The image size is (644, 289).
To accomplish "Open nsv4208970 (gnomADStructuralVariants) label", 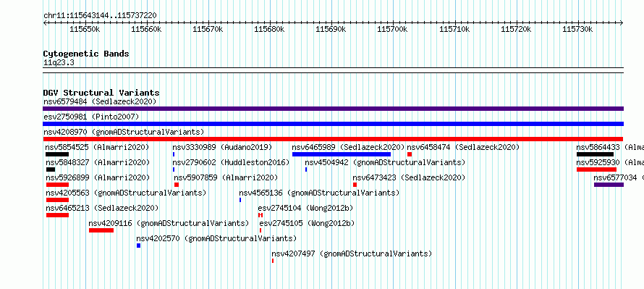I will [124, 132].
